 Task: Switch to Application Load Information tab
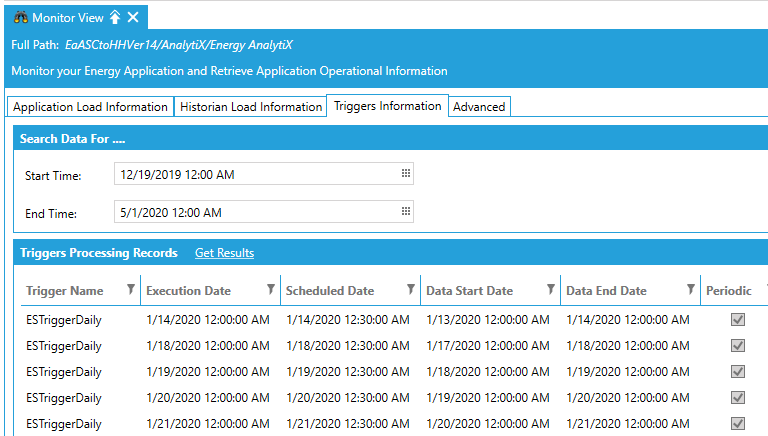[90, 107]
